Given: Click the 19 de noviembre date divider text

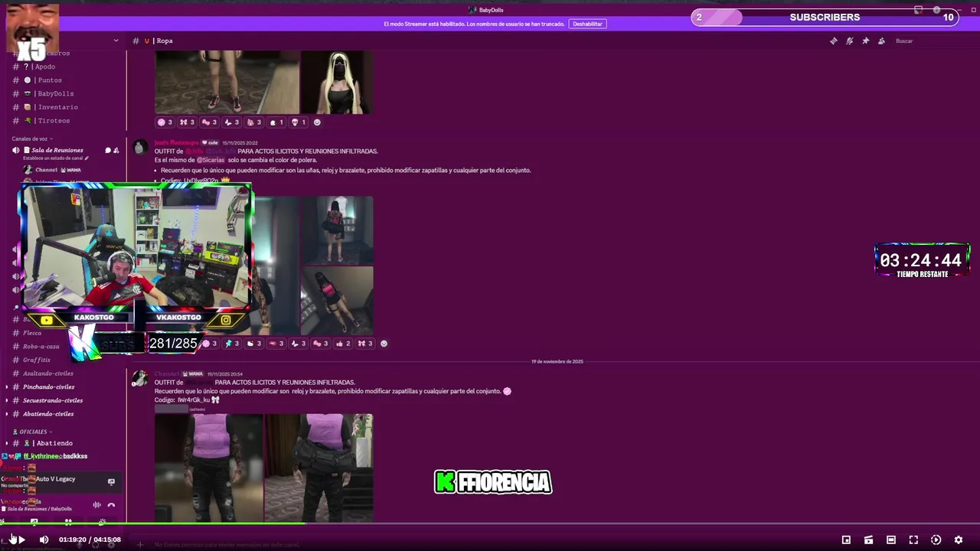Looking at the screenshot, I should click(557, 361).
